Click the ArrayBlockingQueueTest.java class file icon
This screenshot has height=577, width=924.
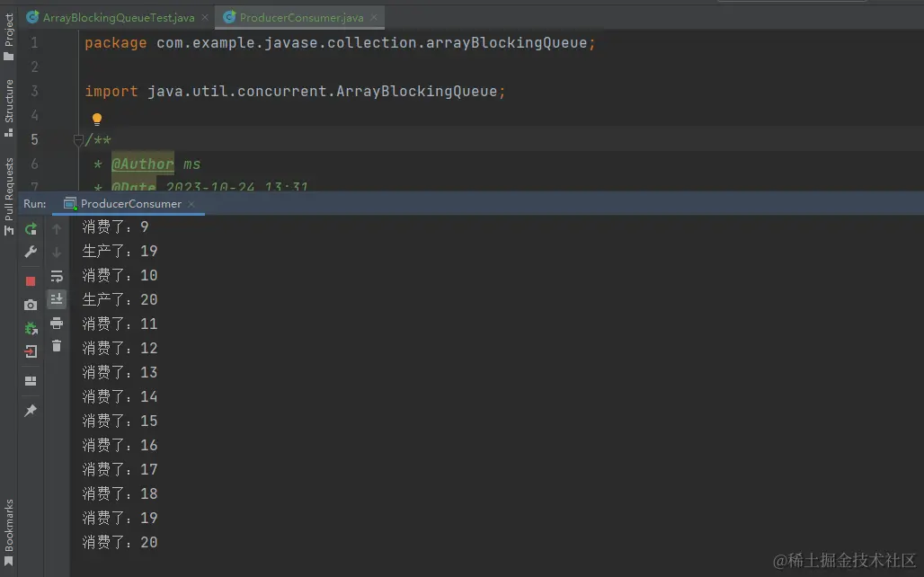coord(32,17)
